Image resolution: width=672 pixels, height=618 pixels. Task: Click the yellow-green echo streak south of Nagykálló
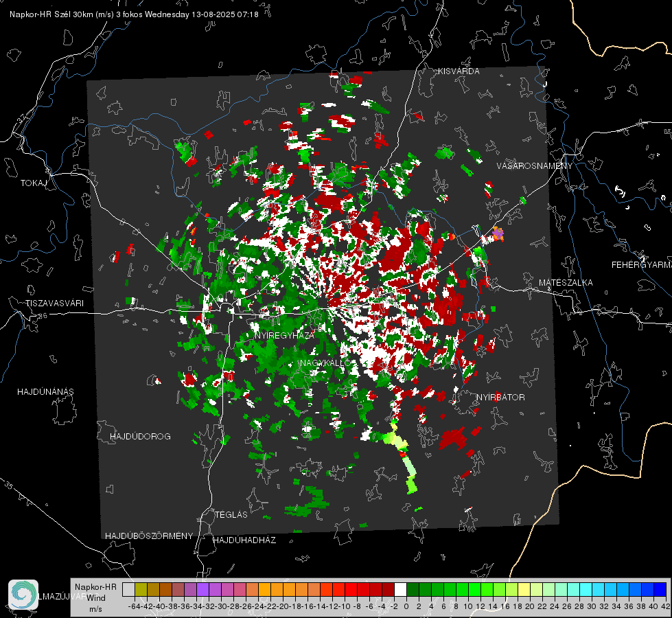click(403, 457)
